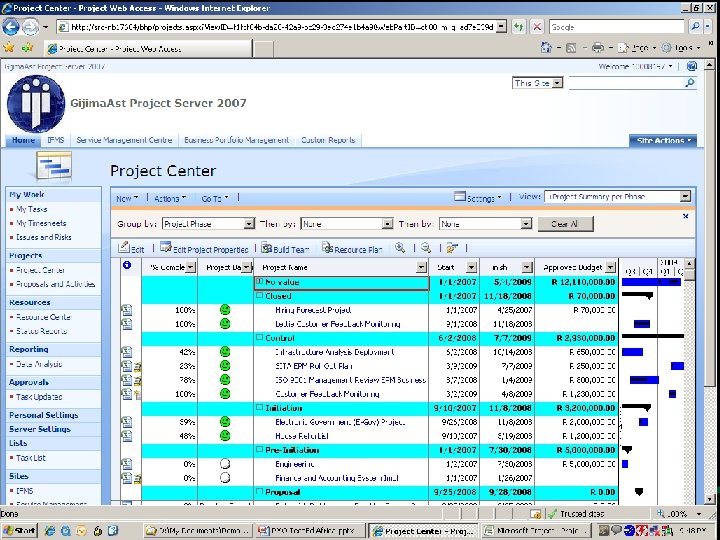The width and height of the screenshot is (720, 540).
Task: Open the New menu
Action: pos(127,198)
